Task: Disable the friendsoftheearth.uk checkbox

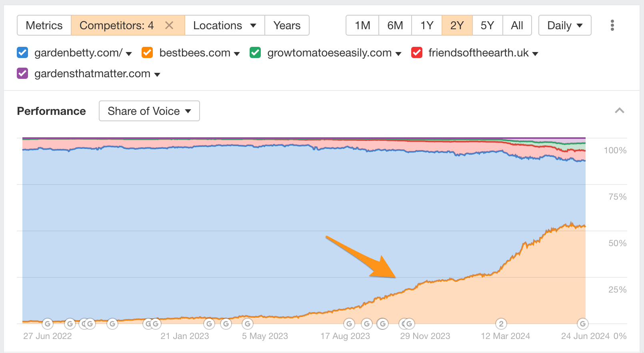Action: point(417,53)
